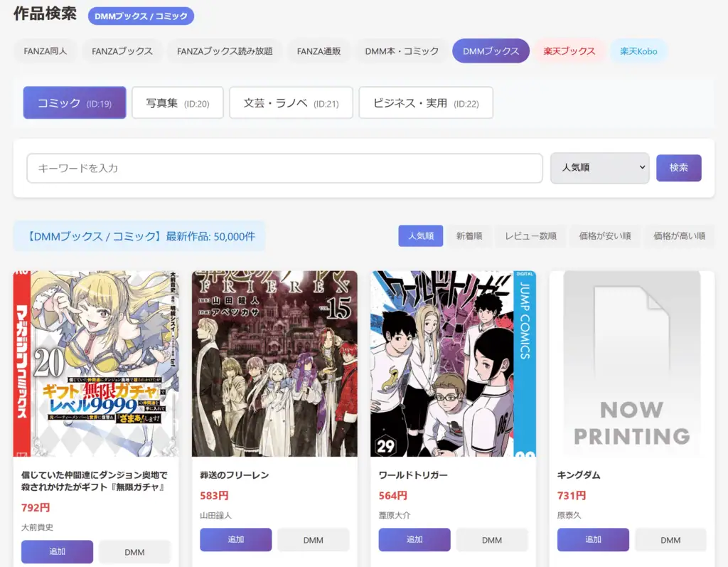Add ワールドトリガー with 追加 button
Screen dimensions: 728x567
pos(414,539)
